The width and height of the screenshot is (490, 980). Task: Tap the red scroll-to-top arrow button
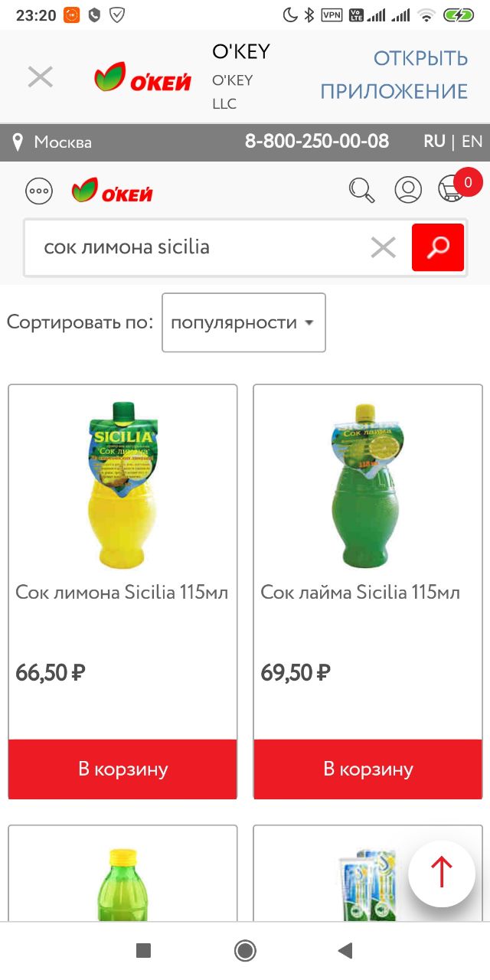[x=442, y=874]
